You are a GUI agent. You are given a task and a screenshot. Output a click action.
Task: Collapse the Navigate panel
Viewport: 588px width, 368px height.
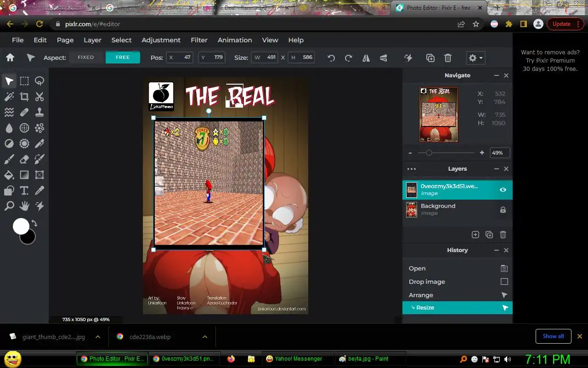point(497,75)
